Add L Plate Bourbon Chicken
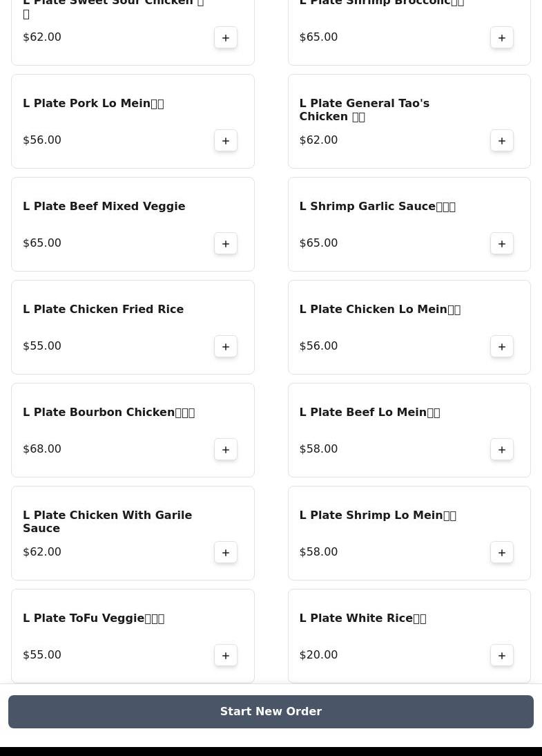542x756 pixels. 226,450
